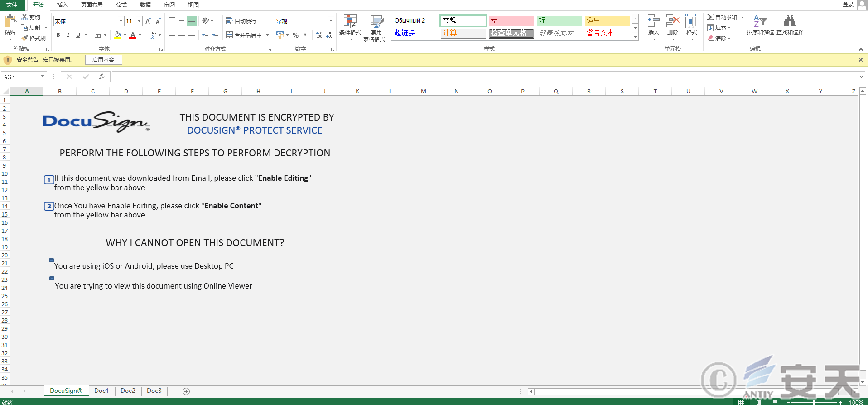Increase decimal places
This screenshot has height=405, width=868.
click(319, 35)
